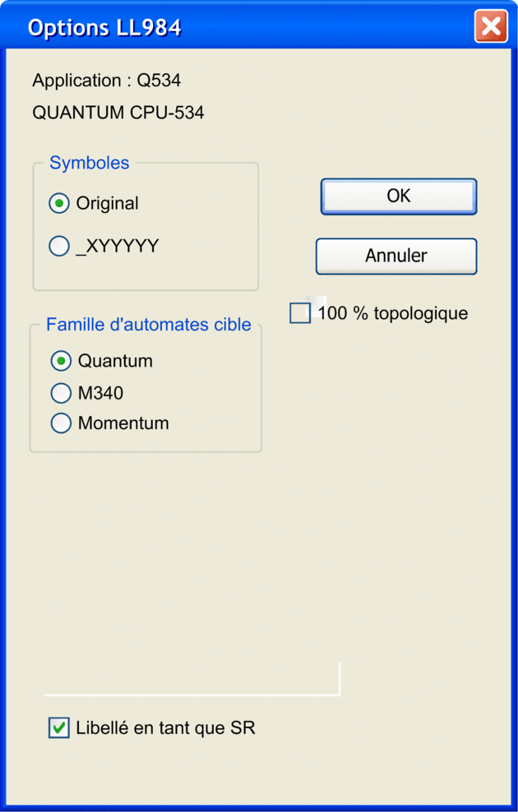This screenshot has height=812, width=518.
Task: Click the "Momentum" option label text
Action: click(123, 423)
